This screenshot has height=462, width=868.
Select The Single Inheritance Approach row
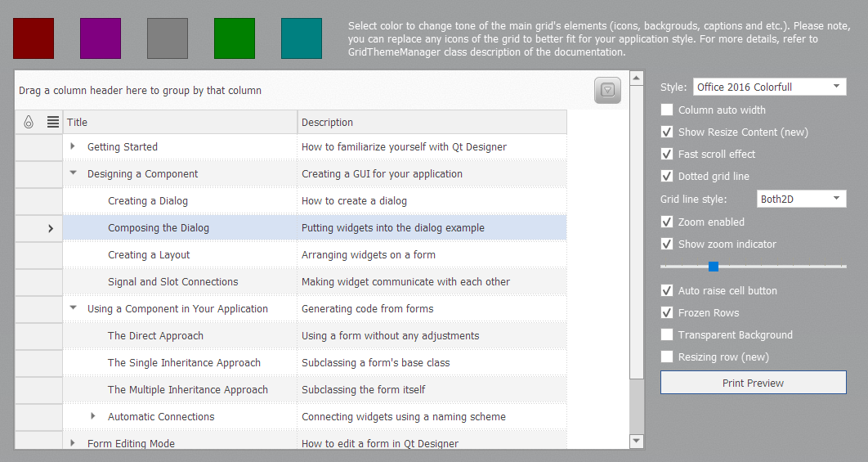315,363
